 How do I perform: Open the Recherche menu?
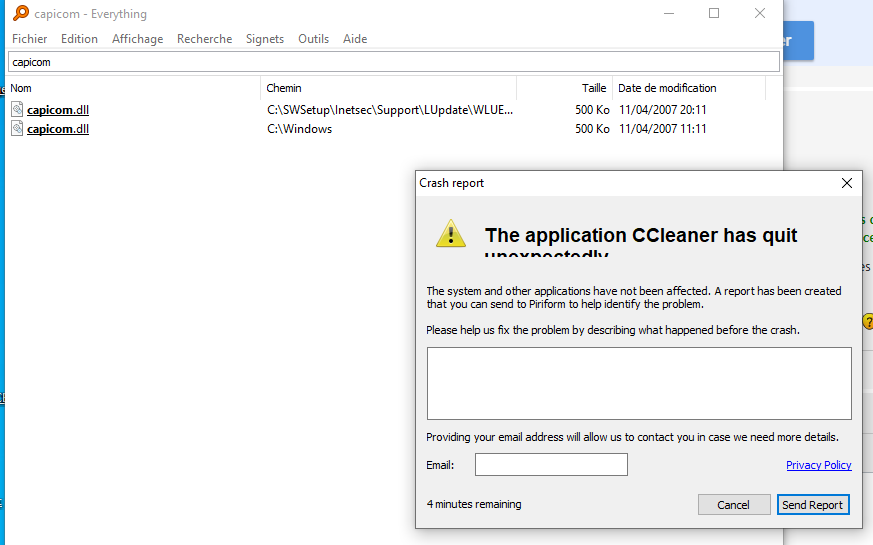tap(204, 39)
